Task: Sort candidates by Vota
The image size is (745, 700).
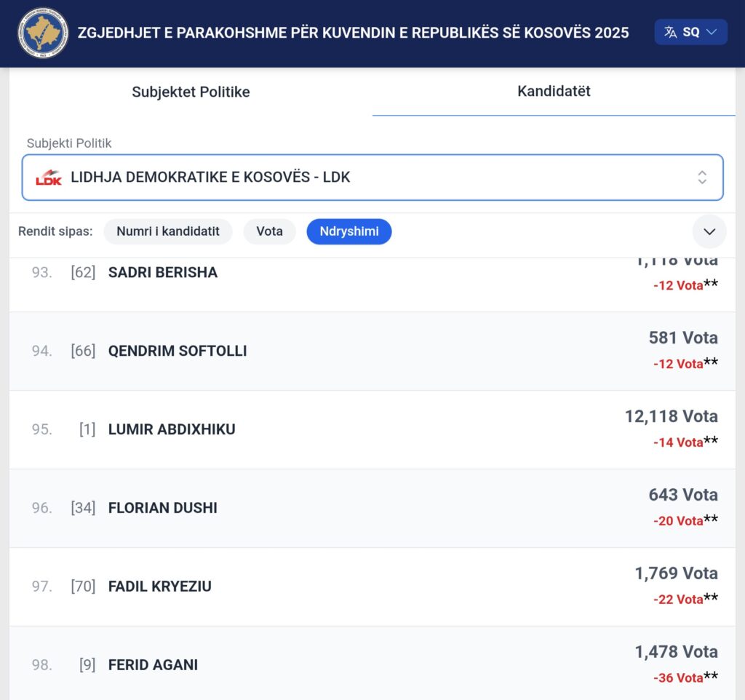Action: point(269,231)
